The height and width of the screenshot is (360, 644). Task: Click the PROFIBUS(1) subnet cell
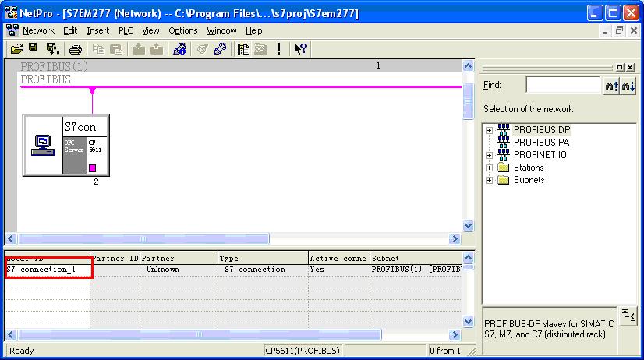416,270
